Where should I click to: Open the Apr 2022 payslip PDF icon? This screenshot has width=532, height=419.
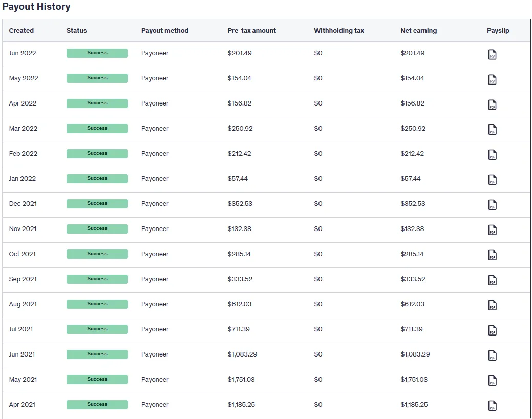492,105
